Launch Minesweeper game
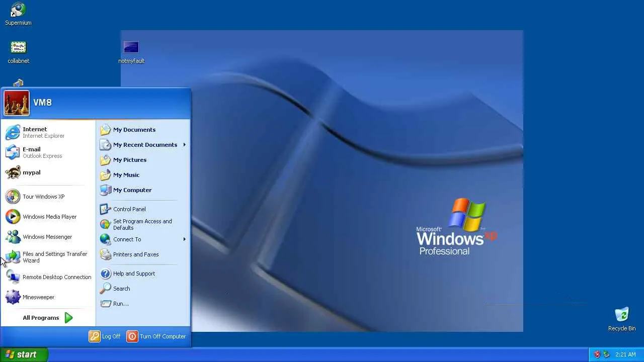 click(x=48, y=297)
